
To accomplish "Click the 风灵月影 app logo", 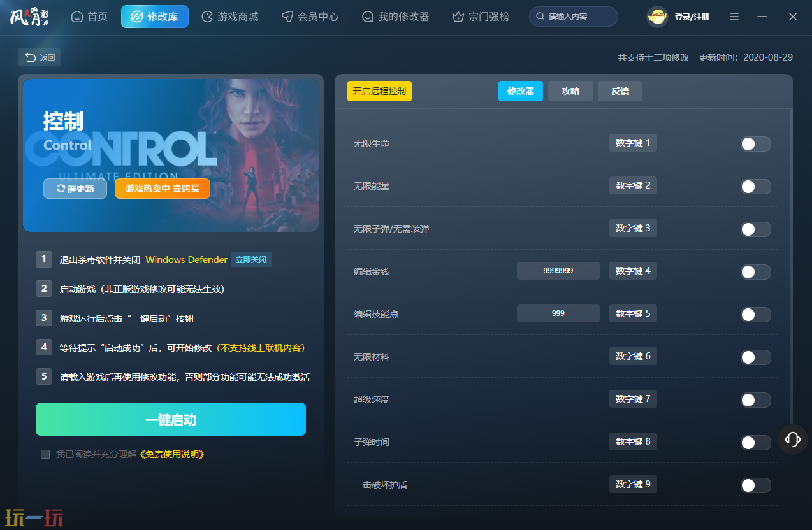I will [29, 17].
